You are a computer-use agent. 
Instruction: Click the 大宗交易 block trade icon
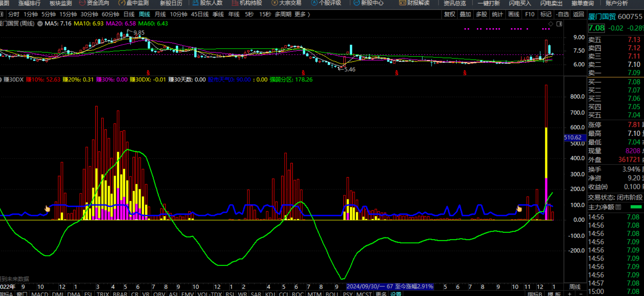[x=275, y=3]
